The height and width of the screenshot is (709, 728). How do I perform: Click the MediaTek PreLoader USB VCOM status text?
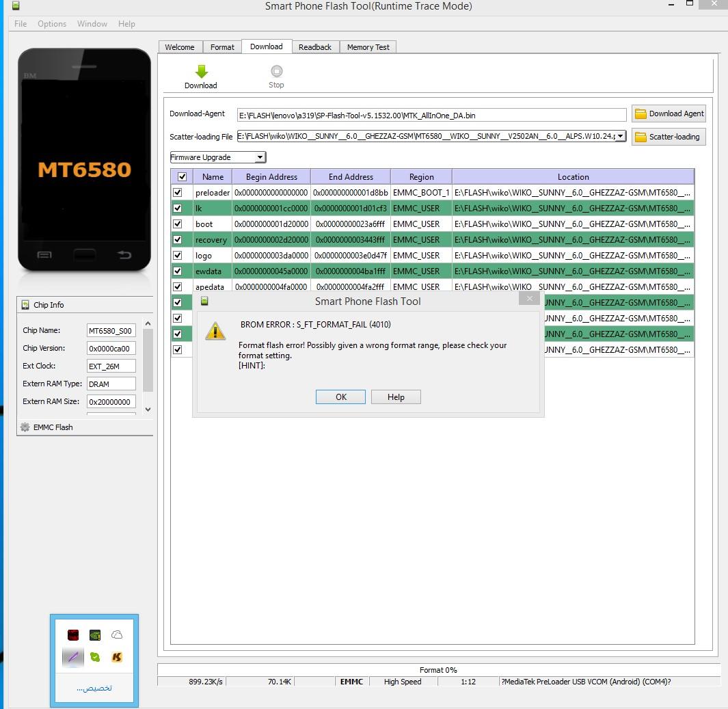click(x=586, y=682)
